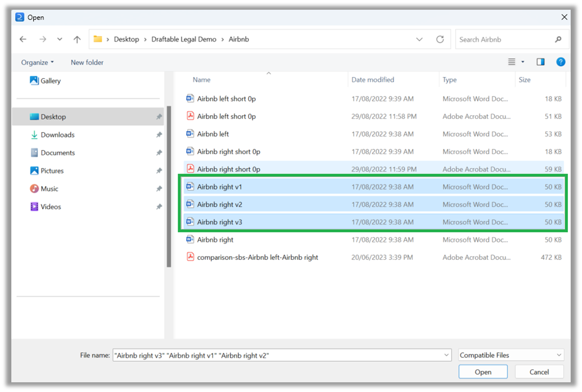Select PDF file Airbnb right short 0p
The width and height of the screenshot is (582, 392).
click(x=374, y=169)
